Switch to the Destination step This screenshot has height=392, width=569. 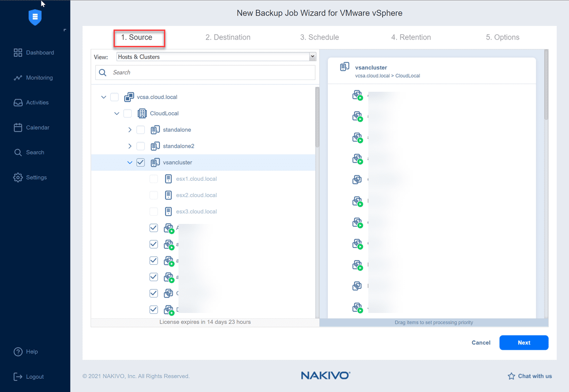[x=228, y=37]
